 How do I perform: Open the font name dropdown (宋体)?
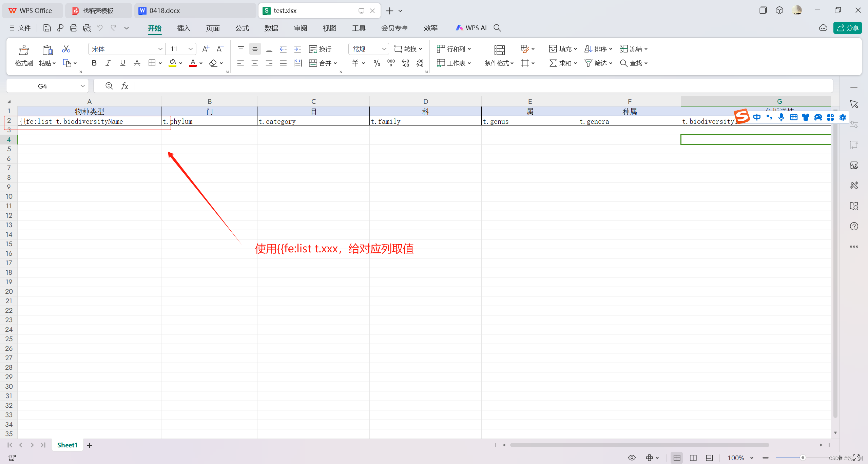[x=160, y=49]
